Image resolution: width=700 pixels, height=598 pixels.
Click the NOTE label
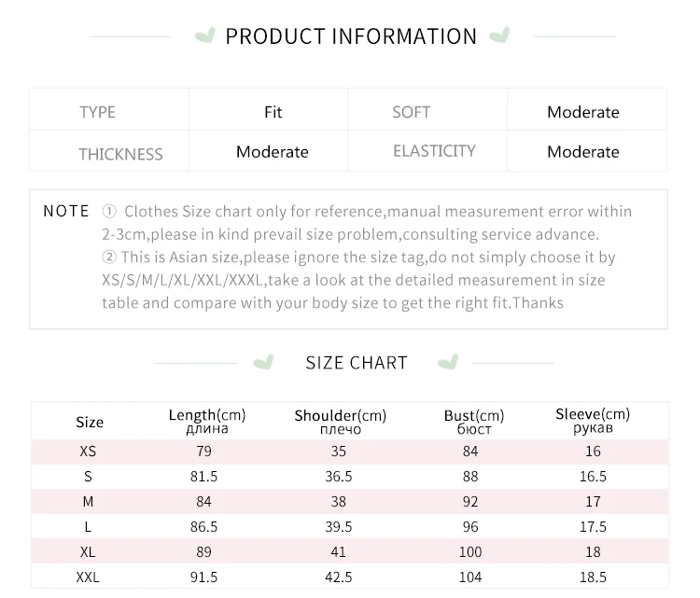coord(66,212)
